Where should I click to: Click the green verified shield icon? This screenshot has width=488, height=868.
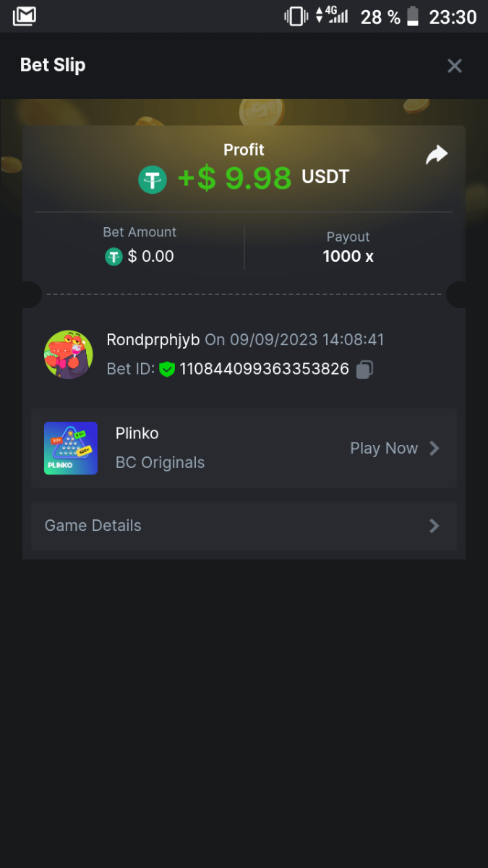tap(167, 370)
